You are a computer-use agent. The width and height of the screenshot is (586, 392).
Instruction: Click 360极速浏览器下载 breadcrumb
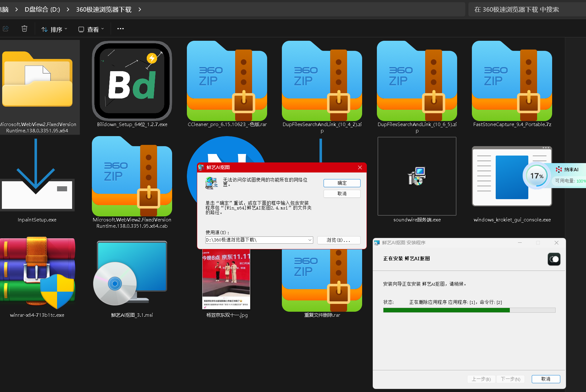(104, 9)
